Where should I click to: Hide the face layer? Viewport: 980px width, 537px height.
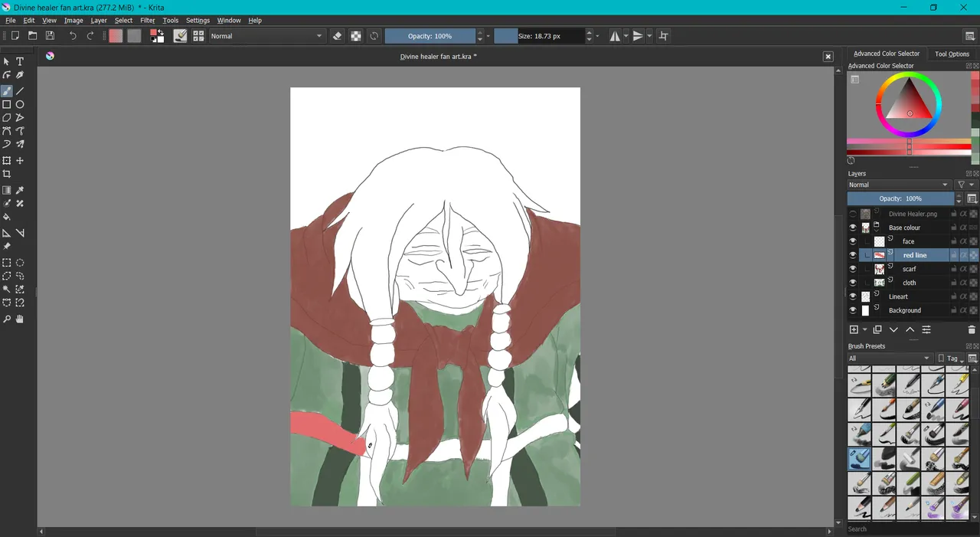(x=853, y=241)
